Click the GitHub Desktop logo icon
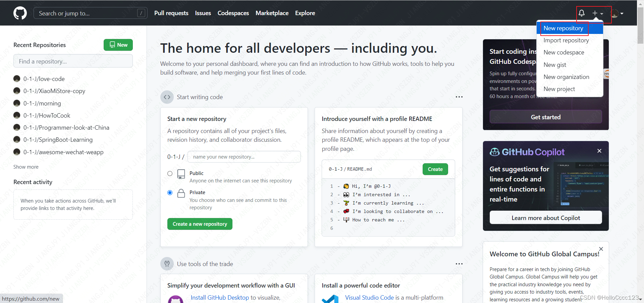 pos(175,299)
